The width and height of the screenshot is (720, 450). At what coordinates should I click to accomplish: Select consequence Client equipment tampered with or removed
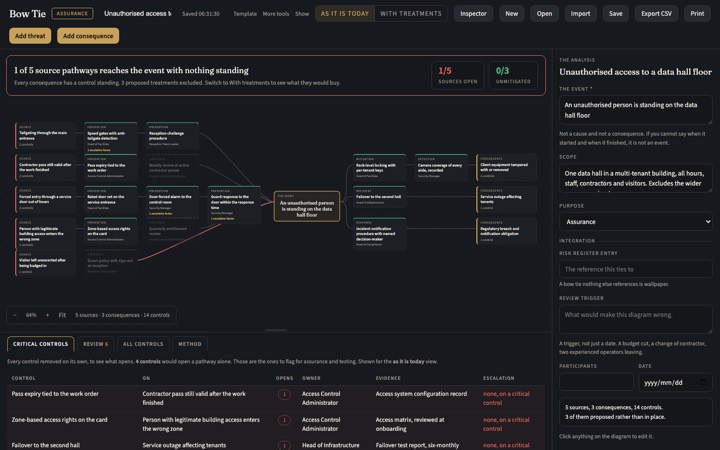click(506, 168)
